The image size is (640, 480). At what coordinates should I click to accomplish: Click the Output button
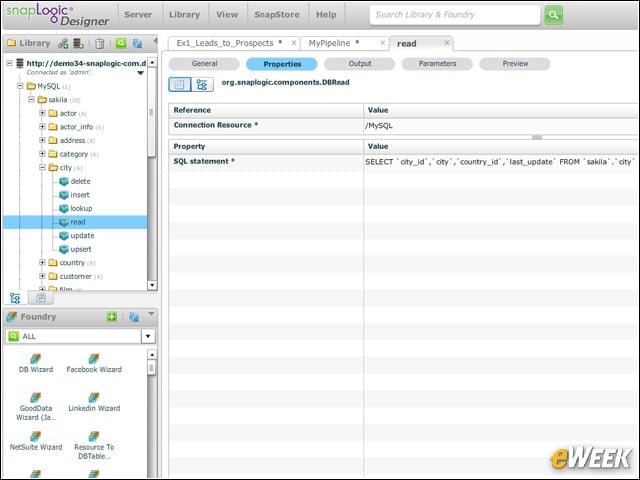(360, 64)
